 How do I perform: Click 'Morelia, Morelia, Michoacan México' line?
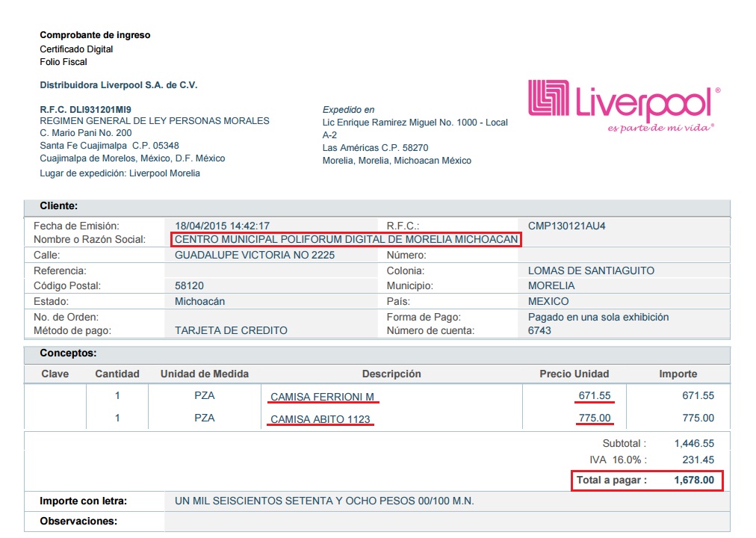(397, 161)
